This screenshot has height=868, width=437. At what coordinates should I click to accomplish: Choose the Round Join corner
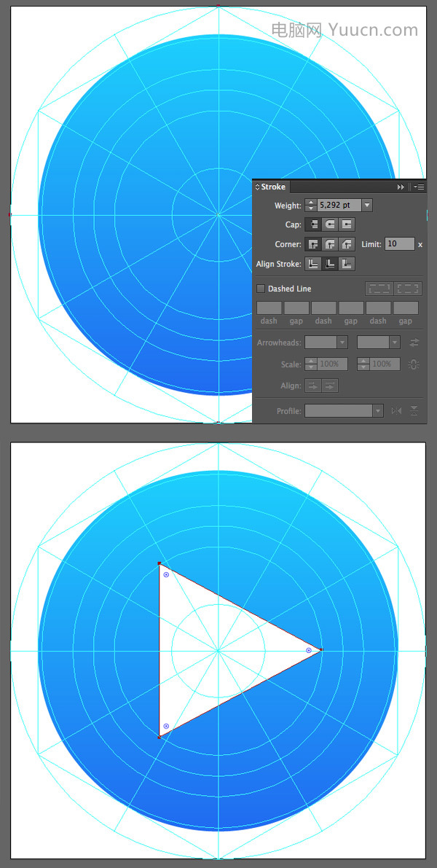click(x=330, y=244)
